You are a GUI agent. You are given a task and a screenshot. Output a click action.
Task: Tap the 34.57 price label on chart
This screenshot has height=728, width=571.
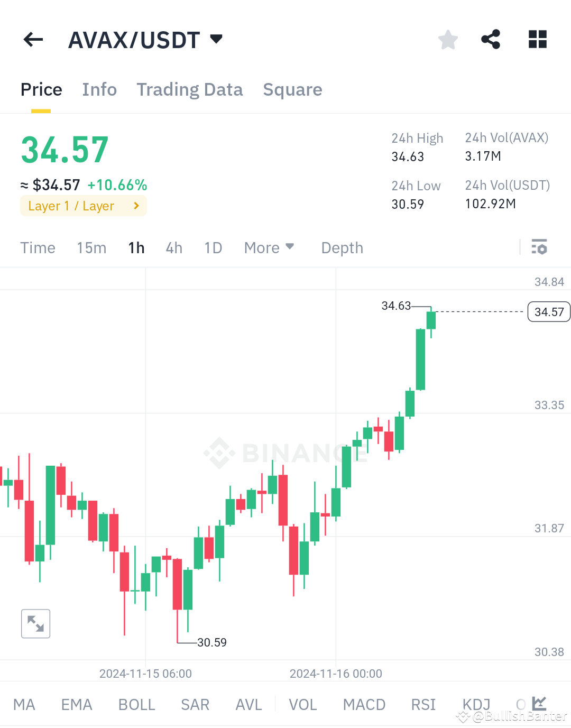click(x=548, y=312)
